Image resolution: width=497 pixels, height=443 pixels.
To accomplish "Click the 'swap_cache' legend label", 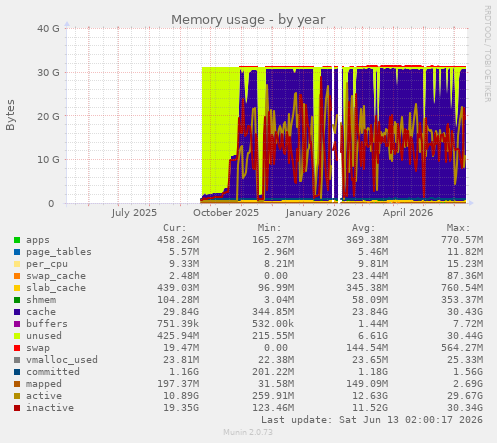I will click(x=56, y=276).
